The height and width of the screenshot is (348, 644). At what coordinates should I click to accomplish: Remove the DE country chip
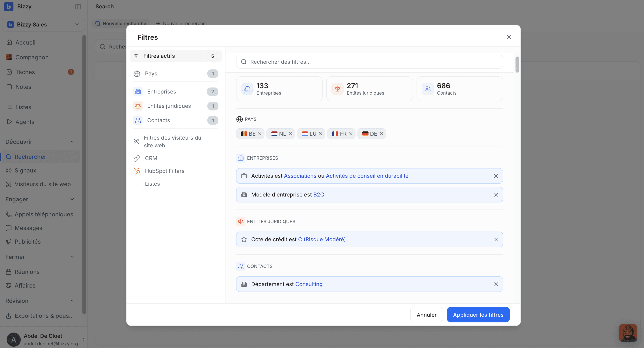coord(382,134)
